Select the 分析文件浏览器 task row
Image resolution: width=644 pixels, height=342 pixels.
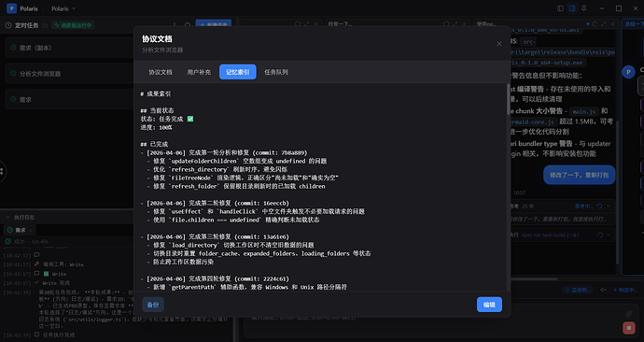pyautogui.click(x=68, y=74)
